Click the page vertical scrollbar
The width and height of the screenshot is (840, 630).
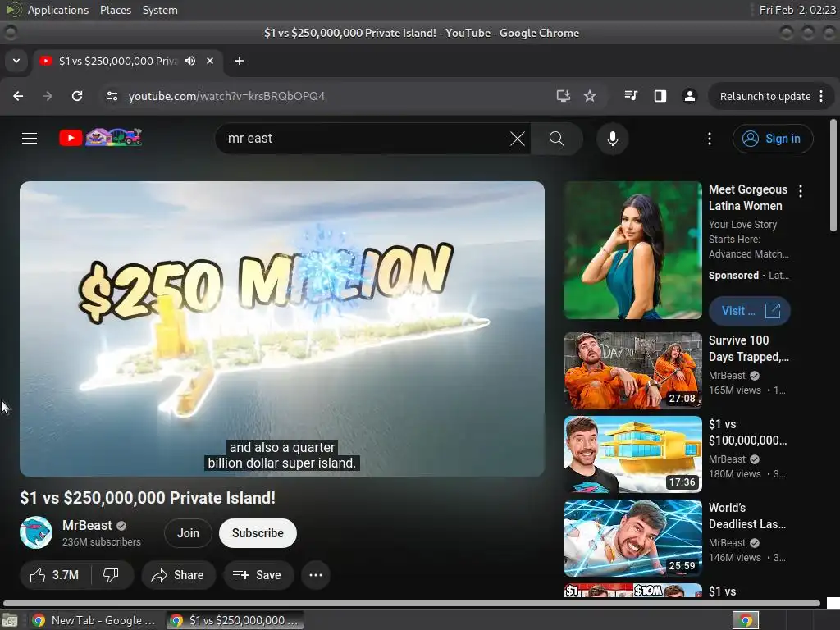click(x=833, y=176)
